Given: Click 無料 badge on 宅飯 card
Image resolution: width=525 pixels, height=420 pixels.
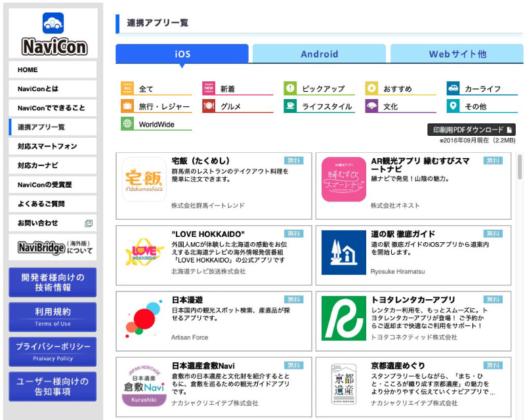Looking at the screenshot, I should tap(293, 160).
